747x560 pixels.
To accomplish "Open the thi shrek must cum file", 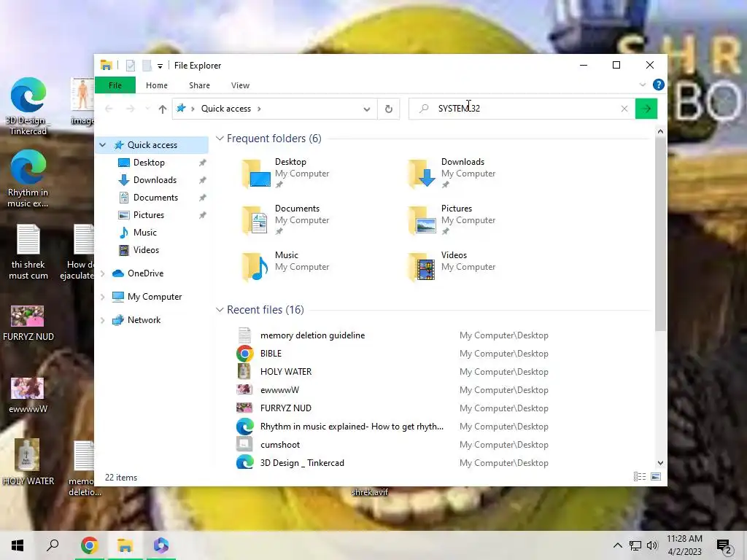I will (28, 252).
